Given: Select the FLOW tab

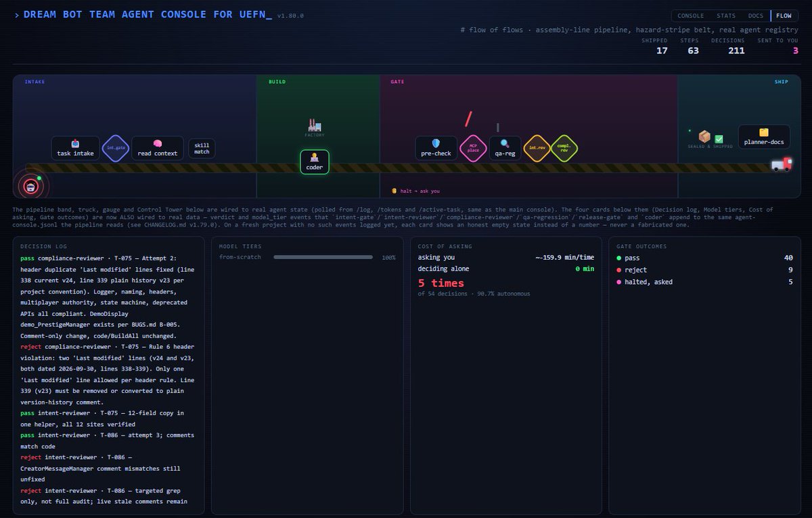Looking at the screenshot, I should (784, 16).
